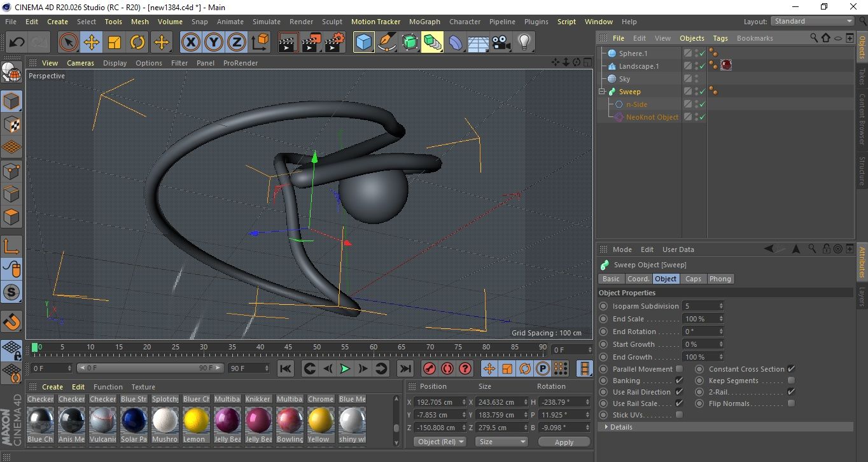Click End Scale stepper arrows

[x=720, y=319]
